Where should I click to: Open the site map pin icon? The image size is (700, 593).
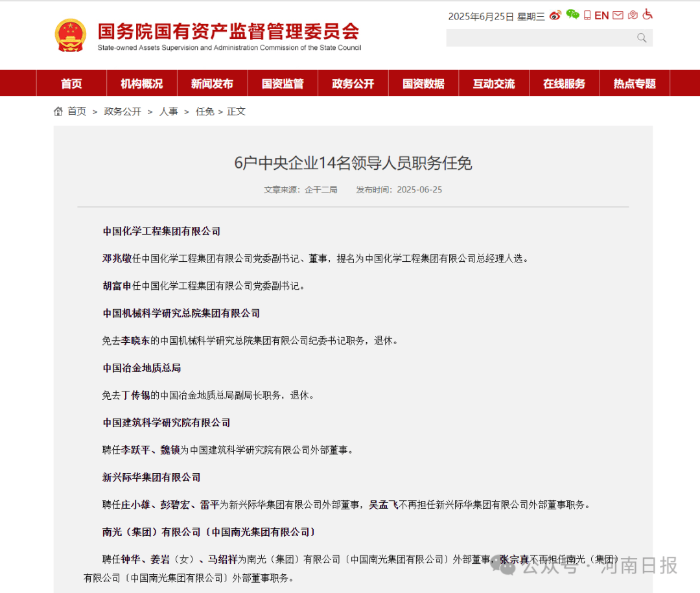(x=633, y=15)
